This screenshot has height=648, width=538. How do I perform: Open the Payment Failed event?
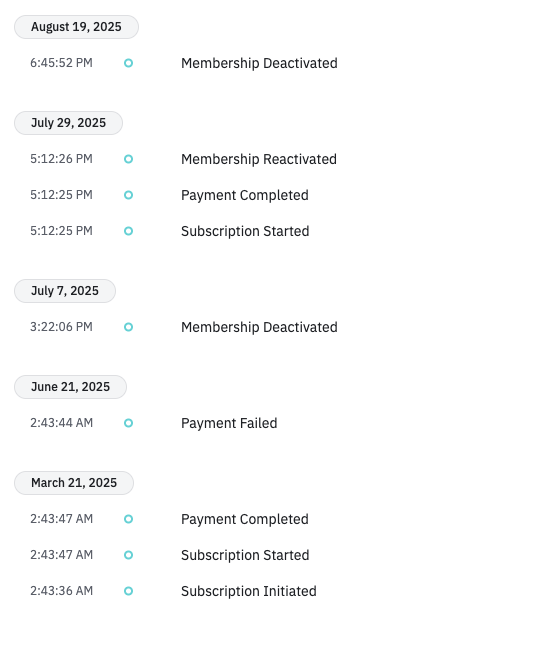(x=229, y=423)
